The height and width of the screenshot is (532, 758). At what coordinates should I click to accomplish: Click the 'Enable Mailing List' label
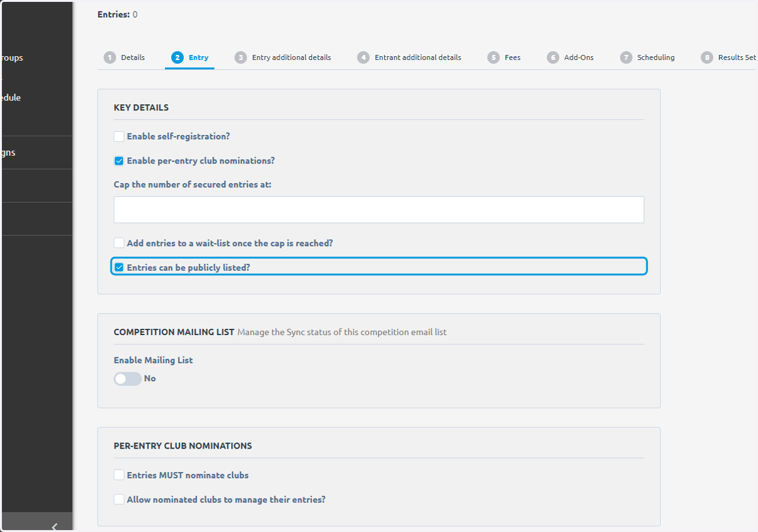[153, 360]
